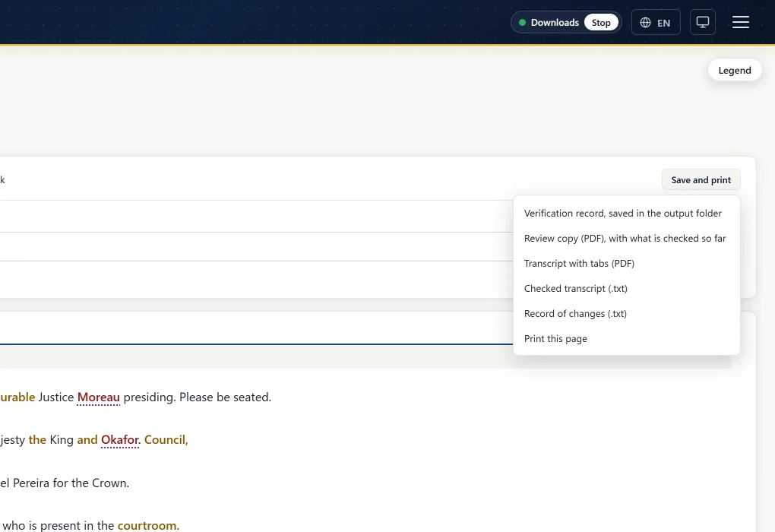Stop the downloads
775x532 pixels.
tap(600, 22)
